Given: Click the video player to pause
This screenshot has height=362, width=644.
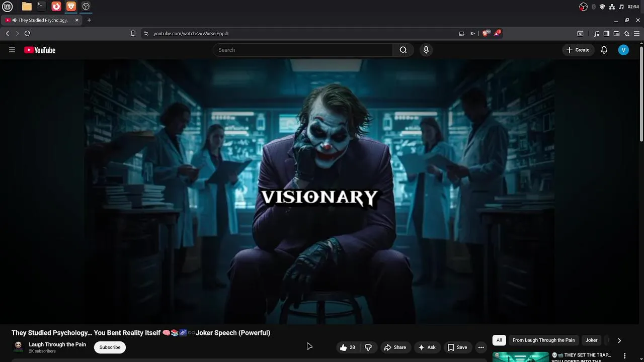Looking at the screenshot, I should [x=319, y=192].
